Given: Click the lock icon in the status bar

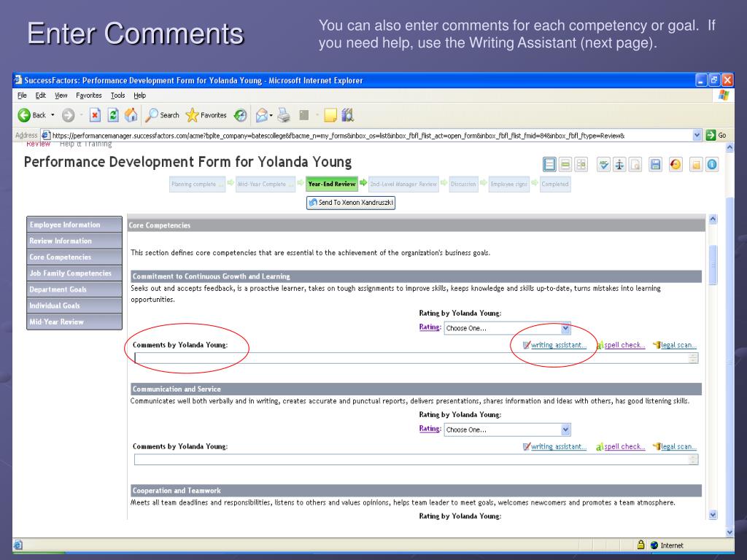Looking at the screenshot, I should 640,545.
